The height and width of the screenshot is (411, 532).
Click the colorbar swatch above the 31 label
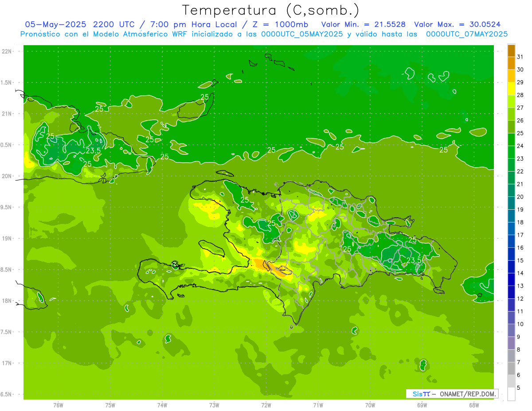pos(511,51)
